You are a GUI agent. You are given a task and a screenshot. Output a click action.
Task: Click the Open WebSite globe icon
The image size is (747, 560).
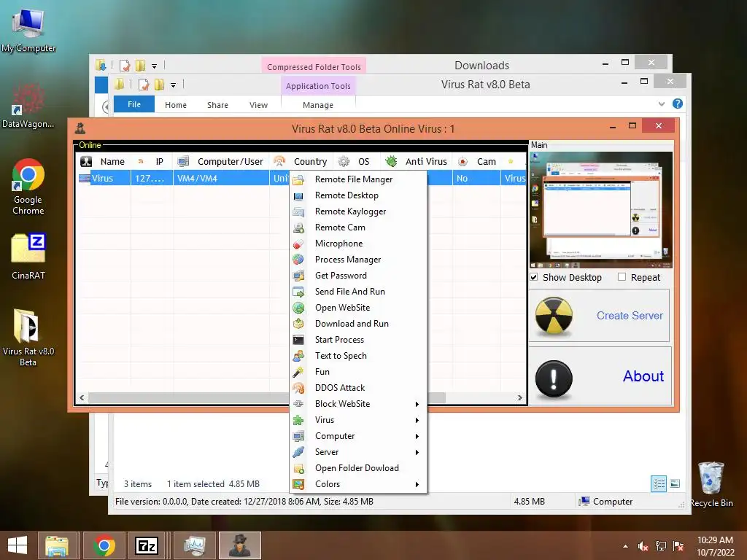pyautogui.click(x=298, y=308)
